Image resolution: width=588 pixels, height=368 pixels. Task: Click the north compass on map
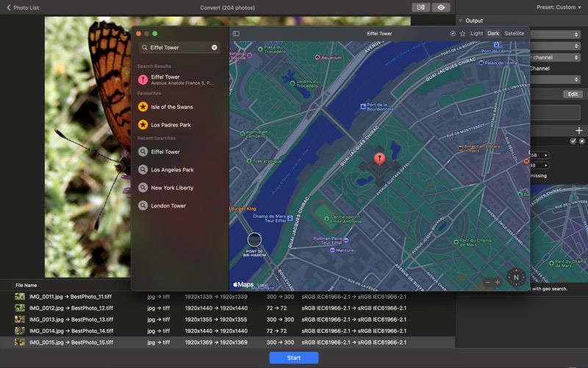pos(516,277)
